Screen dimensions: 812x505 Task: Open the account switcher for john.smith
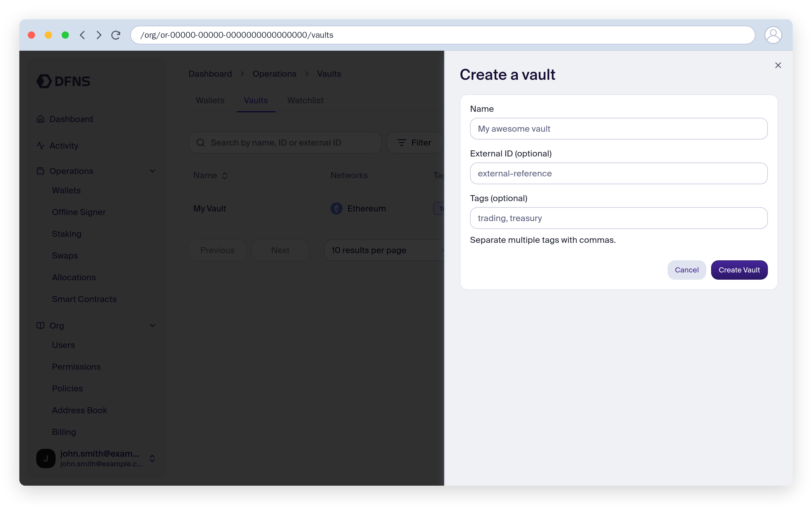[x=152, y=458]
